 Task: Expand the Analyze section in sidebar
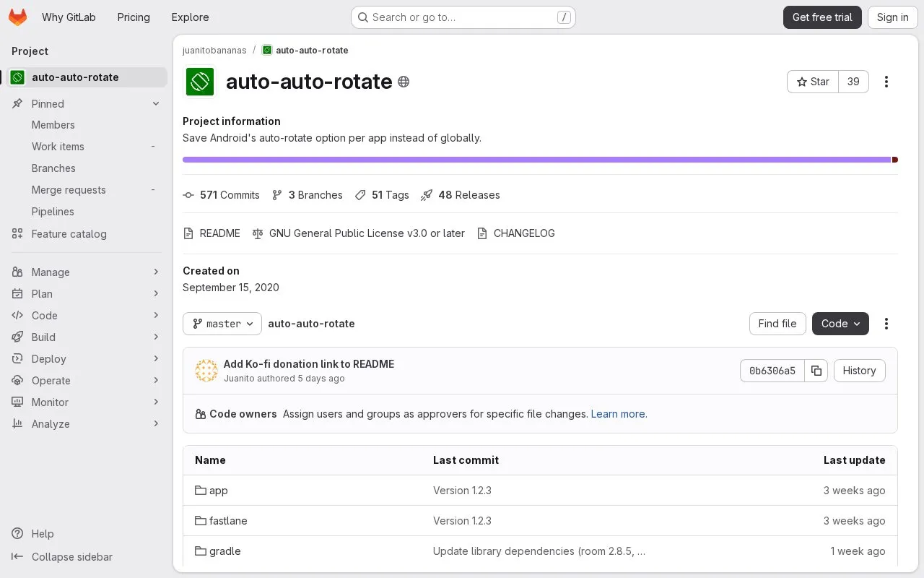[87, 424]
